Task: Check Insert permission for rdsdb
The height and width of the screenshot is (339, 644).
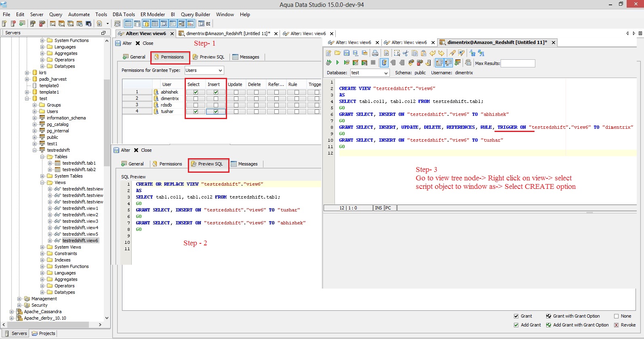Action: (216, 105)
